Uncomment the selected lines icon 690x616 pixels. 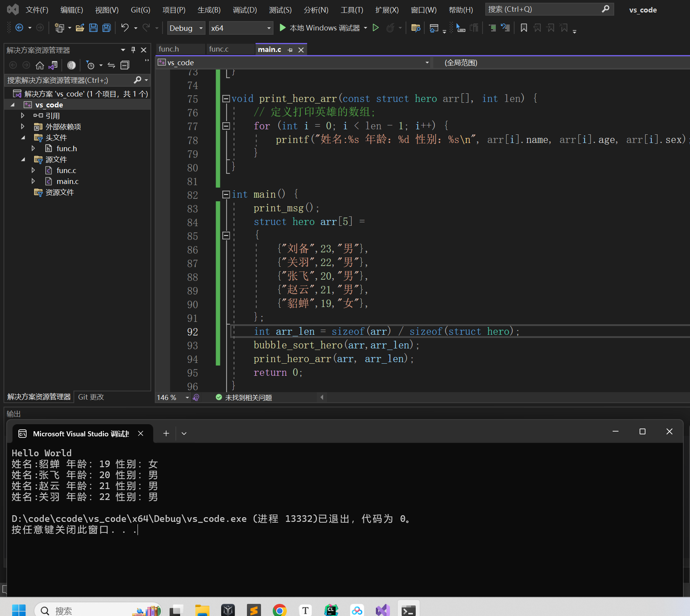[506, 28]
